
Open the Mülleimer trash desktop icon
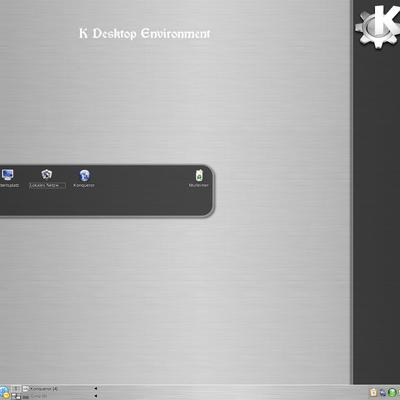(199, 175)
